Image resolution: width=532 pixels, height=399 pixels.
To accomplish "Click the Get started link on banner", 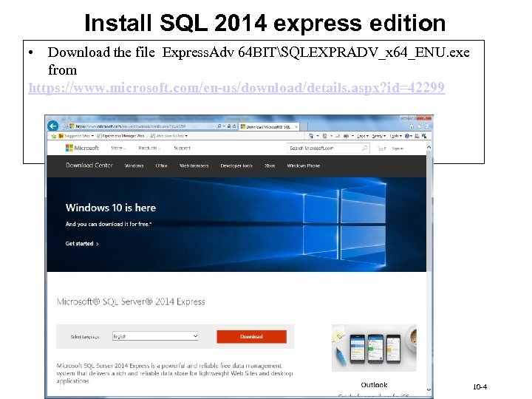I will (x=82, y=244).
